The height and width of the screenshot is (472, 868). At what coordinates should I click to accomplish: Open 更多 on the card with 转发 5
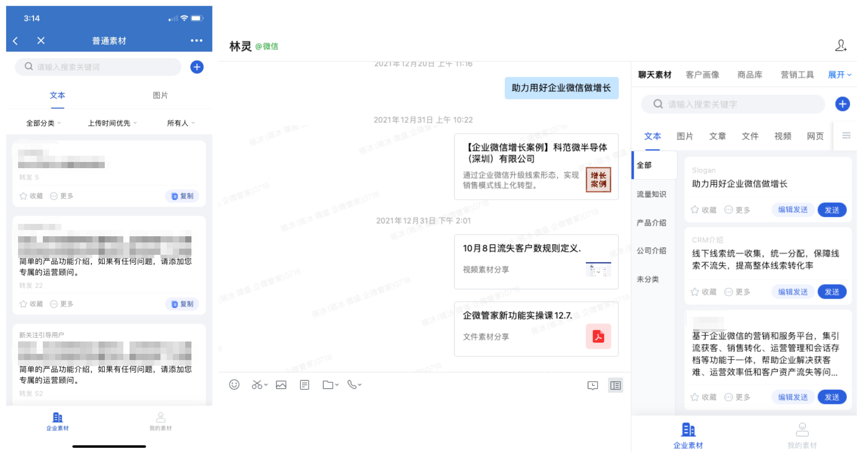[62, 196]
